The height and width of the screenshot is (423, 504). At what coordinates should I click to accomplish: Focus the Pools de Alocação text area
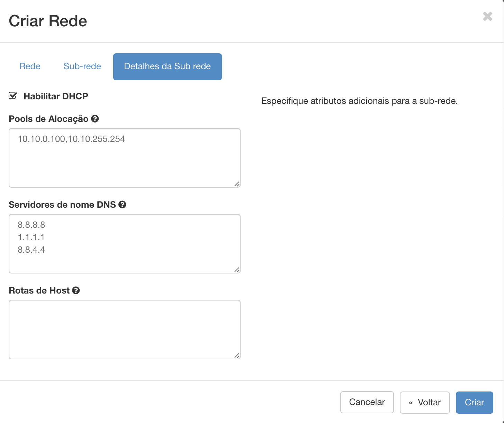(x=125, y=158)
